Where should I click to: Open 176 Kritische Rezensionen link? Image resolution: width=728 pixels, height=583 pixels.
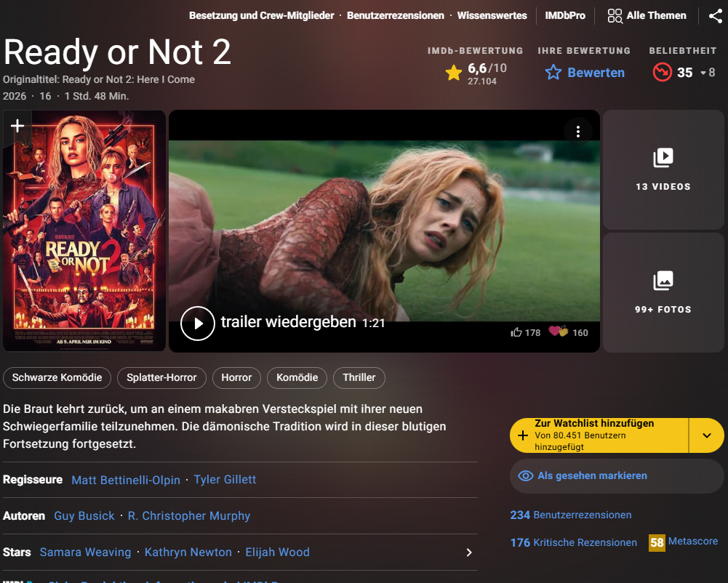tap(573, 542)
